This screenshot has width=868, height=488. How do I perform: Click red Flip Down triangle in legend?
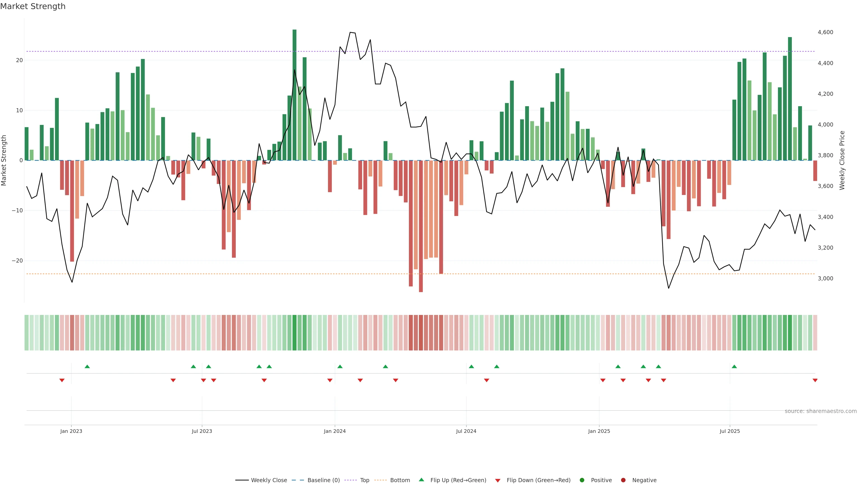tap(498, 480)
